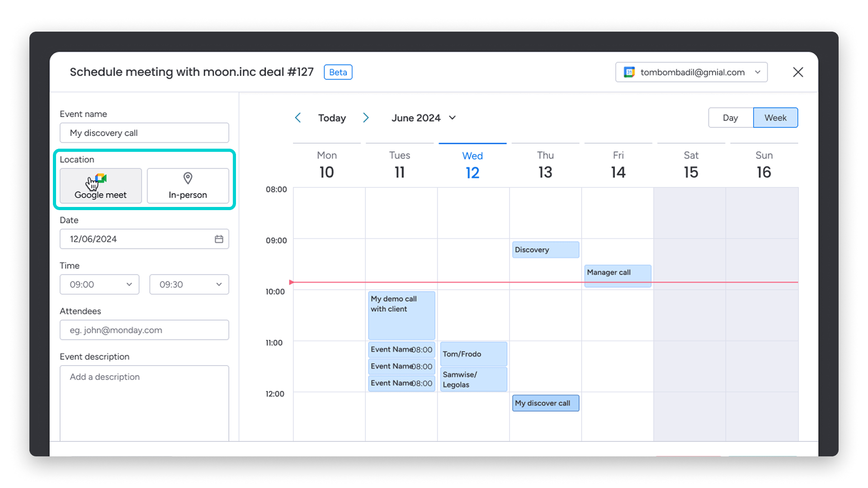This screenshot has width=868, height=488.
Task: Select In-person as location
Action: (x=188, y=186)
